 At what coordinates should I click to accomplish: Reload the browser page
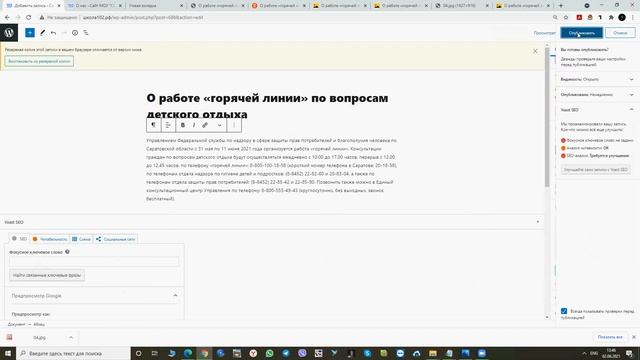point(29,18)
